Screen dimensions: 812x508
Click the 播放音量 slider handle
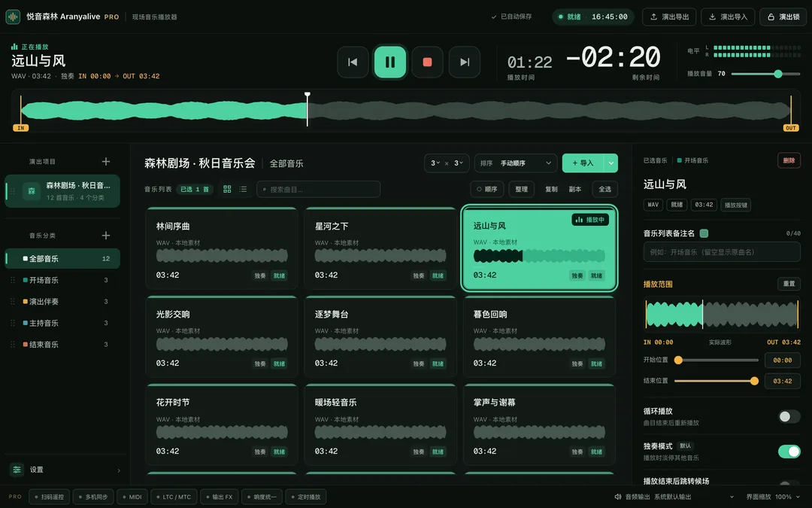coord(778,74)
